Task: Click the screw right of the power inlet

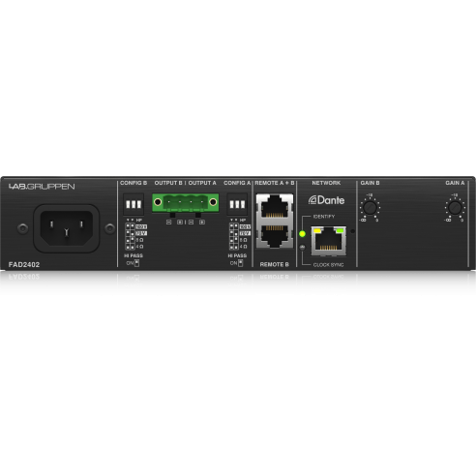Action: pos(109,228)
